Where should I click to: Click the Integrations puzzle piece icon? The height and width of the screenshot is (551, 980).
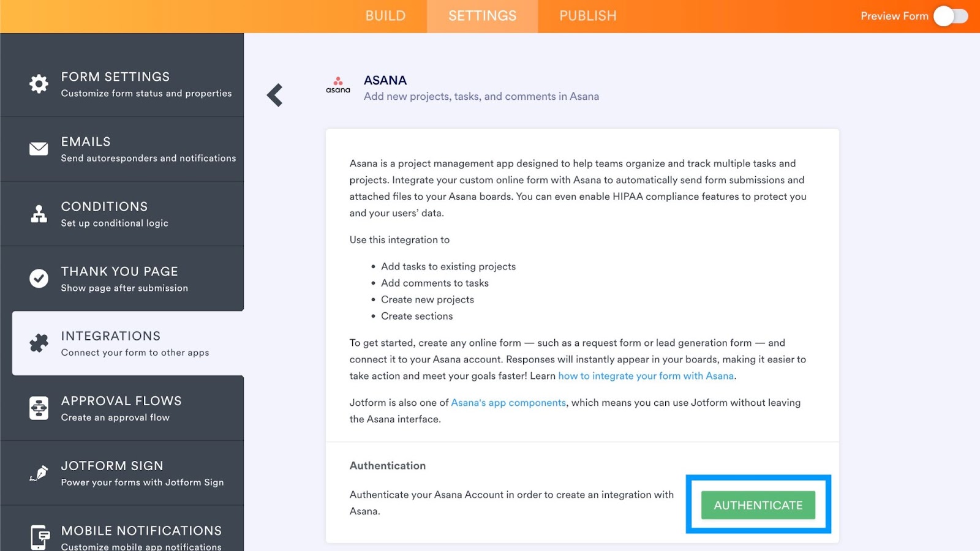[39, 343]
